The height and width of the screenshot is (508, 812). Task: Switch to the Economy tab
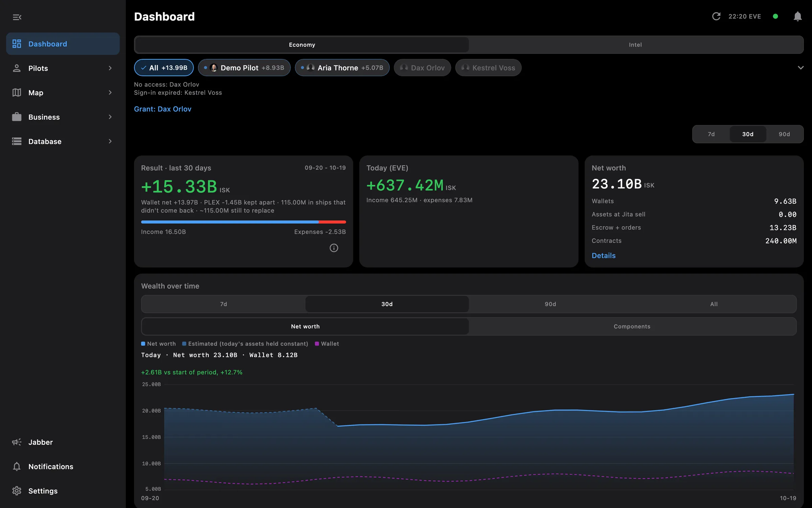[302, 45]
